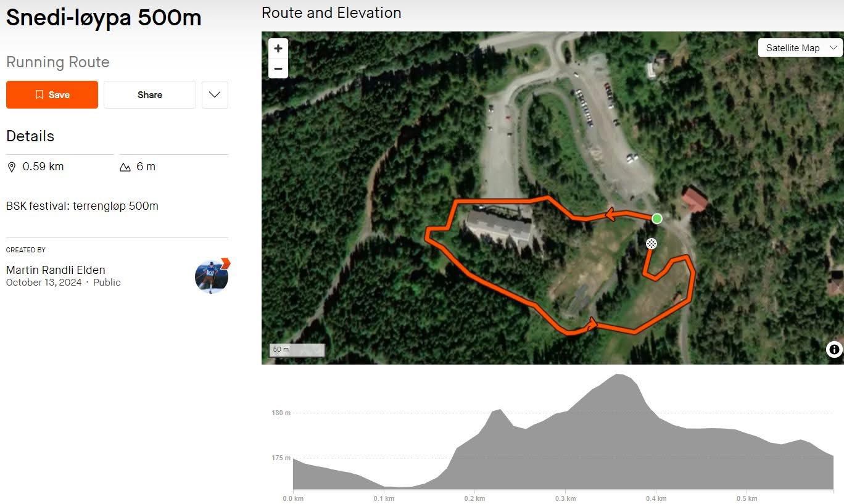This screenshot has width=844, height=504.
Task: Click the green route start marker
Action: point(657,218)
